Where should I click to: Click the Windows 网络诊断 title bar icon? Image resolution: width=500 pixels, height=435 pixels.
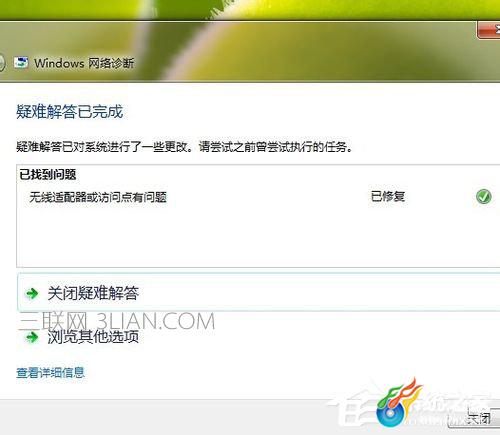coord(21,62)
